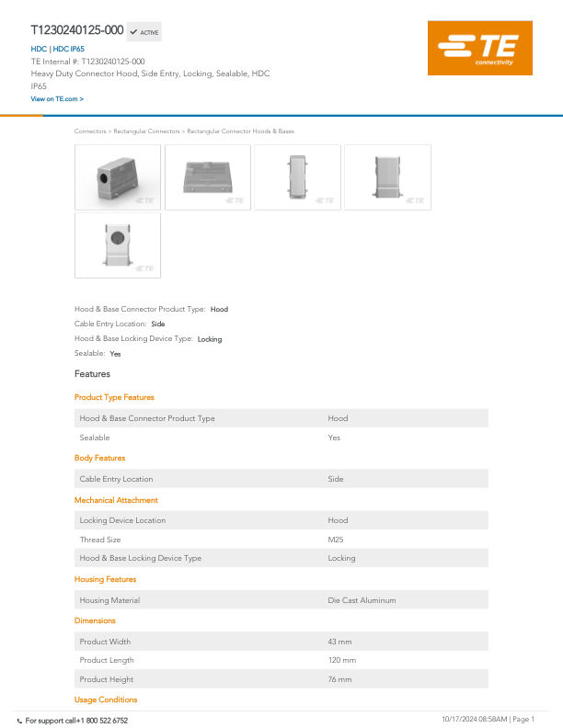This screenshot has height=728, width=563.
Task: Click the Mechanical Attachment heading
Action: coord(116,500)
